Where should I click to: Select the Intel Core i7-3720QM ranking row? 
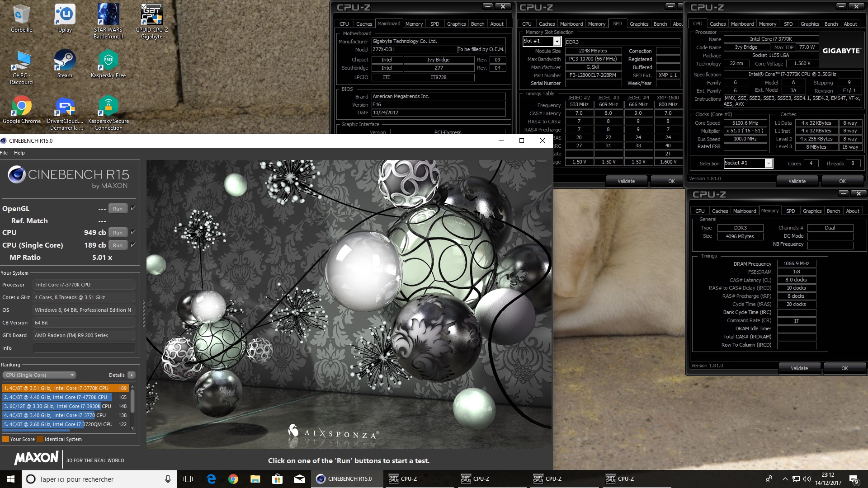click(66, 424)
